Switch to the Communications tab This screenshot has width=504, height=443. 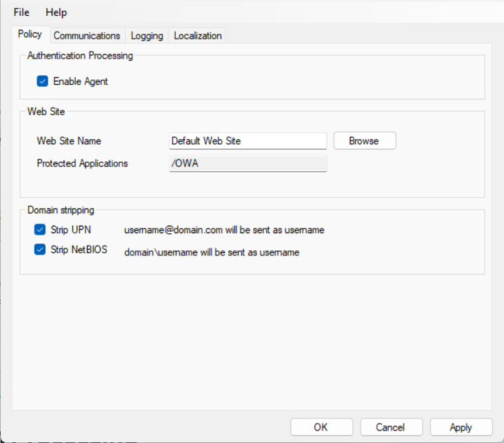(87, 35)
